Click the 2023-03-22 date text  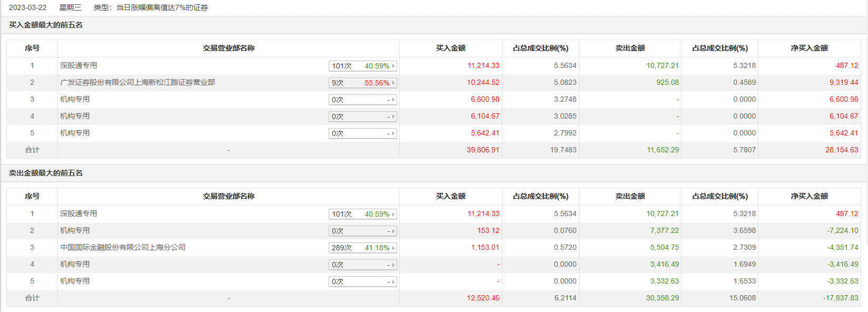coord(28,7)
